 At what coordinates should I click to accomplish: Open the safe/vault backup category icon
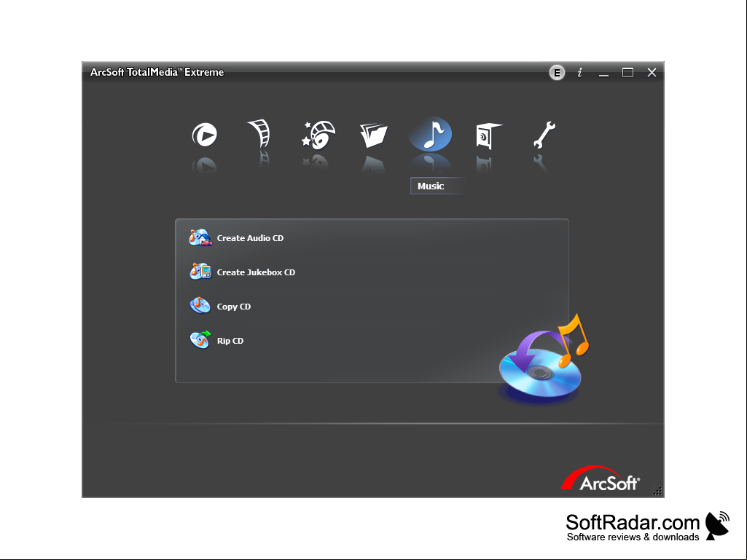pos(488,135)
